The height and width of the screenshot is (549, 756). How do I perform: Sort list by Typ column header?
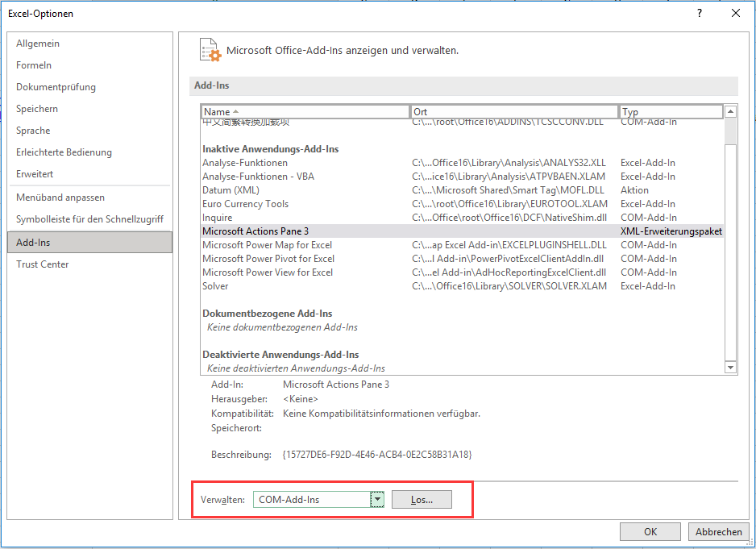click(x=671, y=111)
